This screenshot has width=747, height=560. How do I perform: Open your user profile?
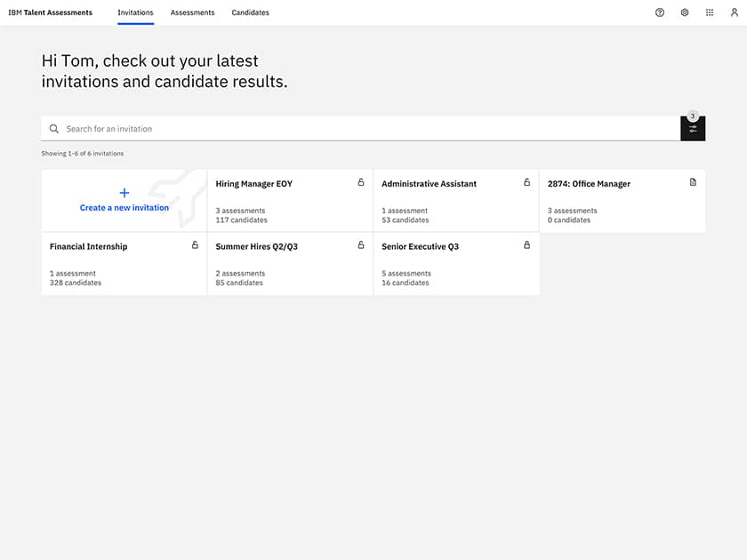click(x=734, y=12)
